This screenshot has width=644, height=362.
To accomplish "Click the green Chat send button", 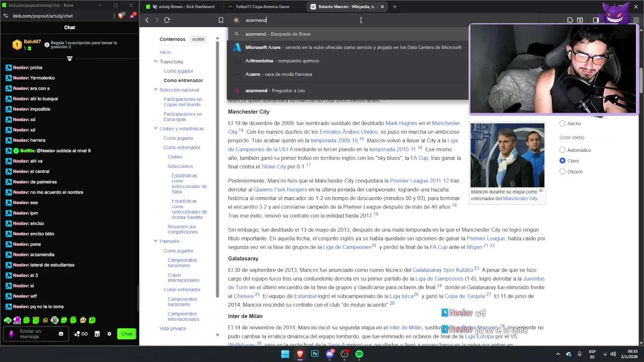I will pyautogui.click(x=127, y=334).
